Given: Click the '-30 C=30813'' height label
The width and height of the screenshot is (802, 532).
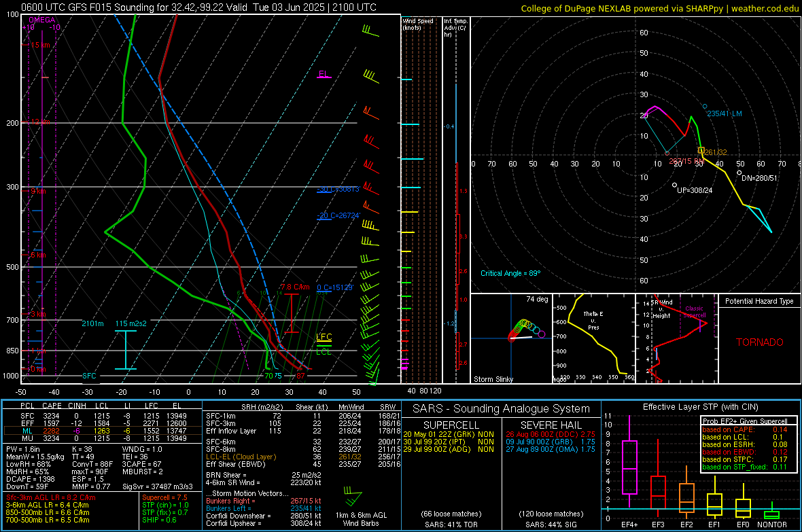Looking at the screenshot, I should pyautogui.click(x=338, y=190).
